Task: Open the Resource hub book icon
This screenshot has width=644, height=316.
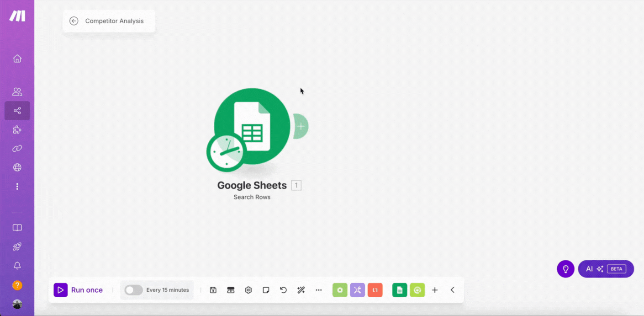Action: pos(17,228)
